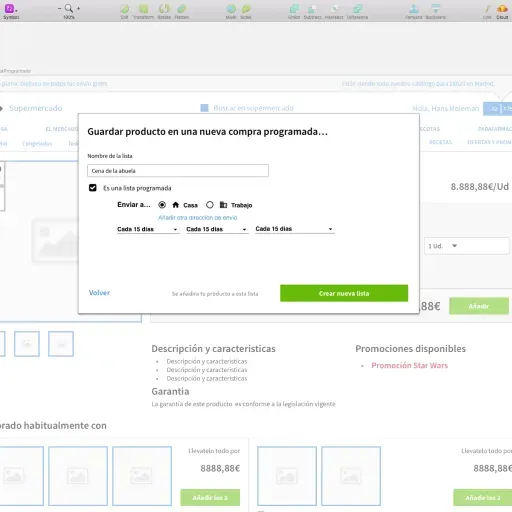
Task: Click the zoom out minus button
Action: coord(59,8)
